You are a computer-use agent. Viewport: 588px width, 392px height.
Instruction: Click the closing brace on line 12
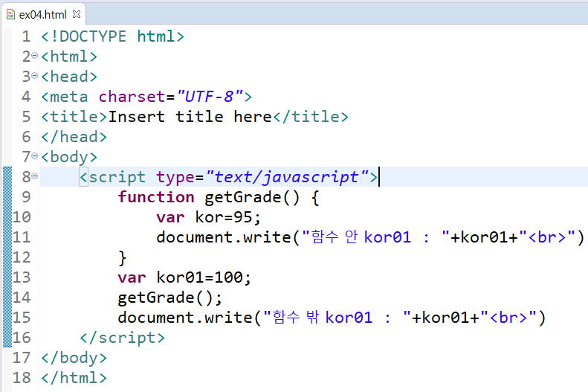[x=122, y=257]
